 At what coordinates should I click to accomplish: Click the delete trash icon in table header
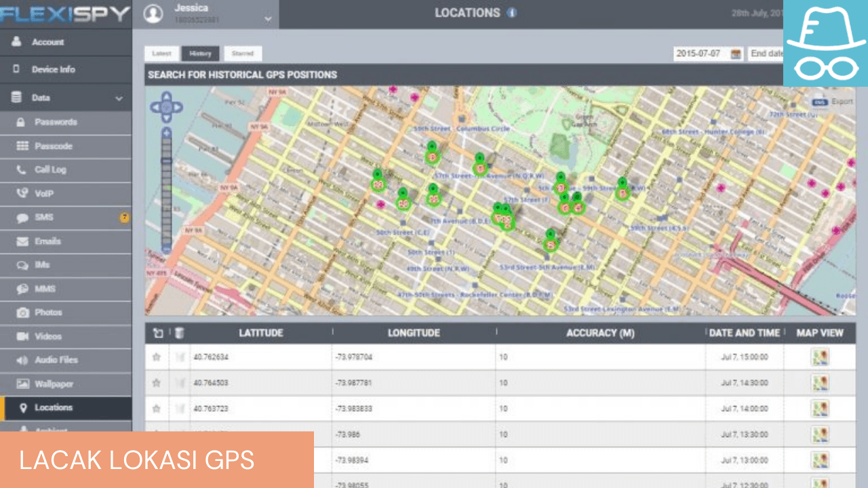point(180,333)
